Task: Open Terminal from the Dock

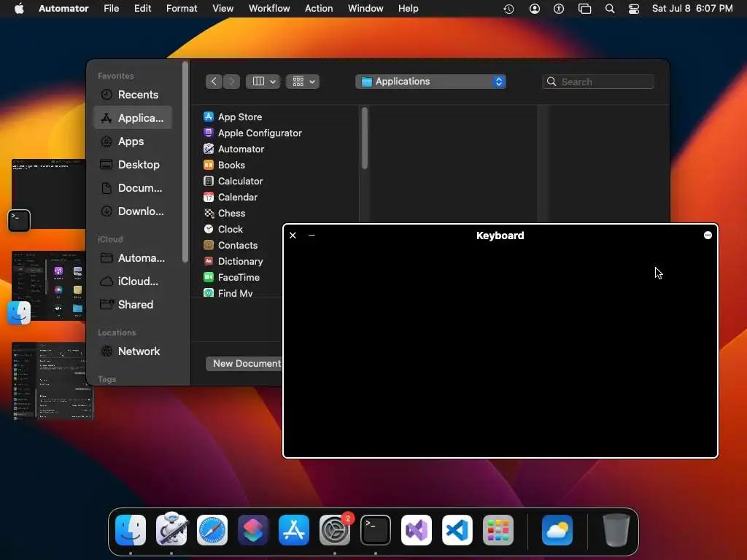Action: [x=376, y=530]
